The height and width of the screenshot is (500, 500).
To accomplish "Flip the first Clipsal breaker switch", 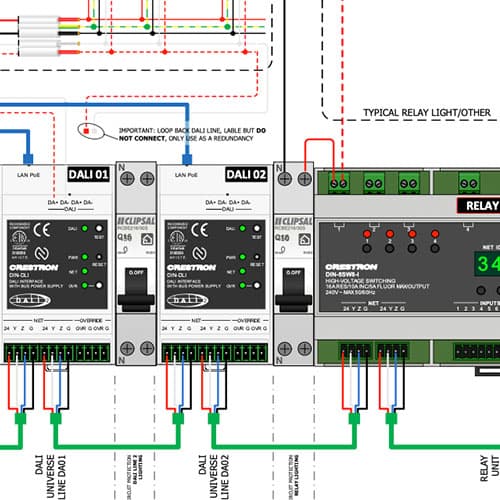I will coord(136,290).
